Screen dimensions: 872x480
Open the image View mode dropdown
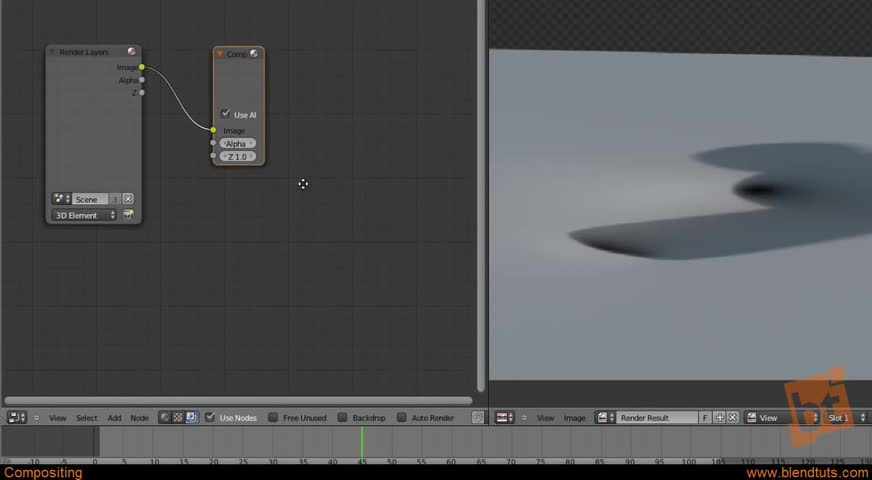[781, 417]
